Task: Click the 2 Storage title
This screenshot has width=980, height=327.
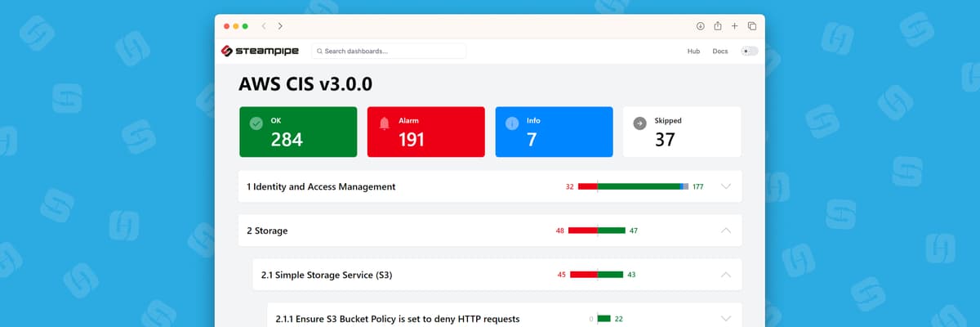Action: click(267, 231)
